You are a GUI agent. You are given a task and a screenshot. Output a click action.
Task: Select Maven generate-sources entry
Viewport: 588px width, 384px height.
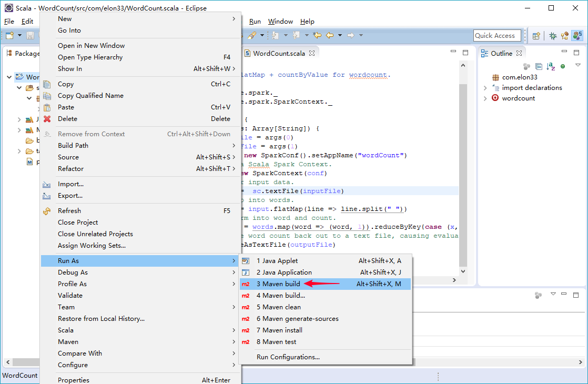tap(325, 319)
